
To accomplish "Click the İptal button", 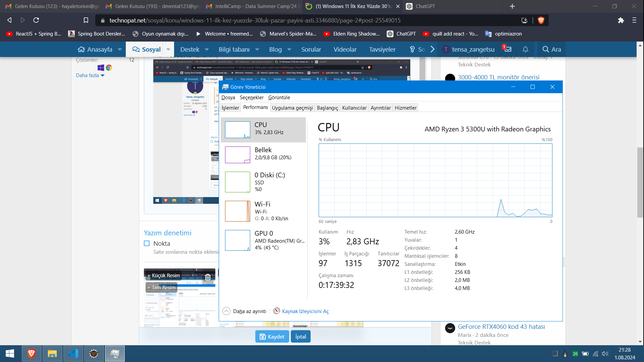I will pos(301,337).
